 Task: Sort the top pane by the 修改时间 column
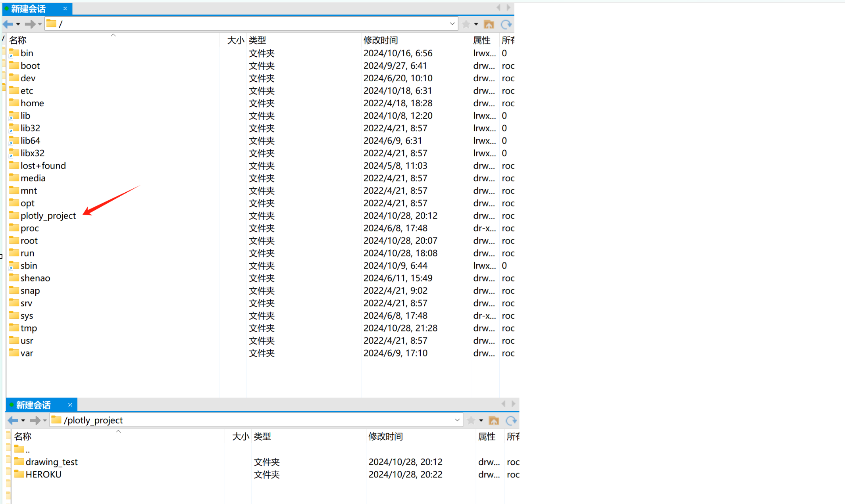click(x=380, y=40)
